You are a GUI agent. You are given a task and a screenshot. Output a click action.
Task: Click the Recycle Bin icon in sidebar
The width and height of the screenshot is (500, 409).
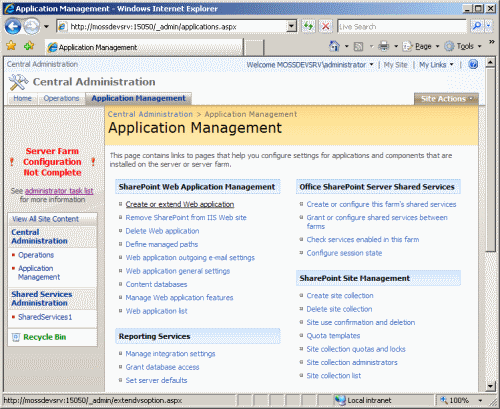point(16,337)
